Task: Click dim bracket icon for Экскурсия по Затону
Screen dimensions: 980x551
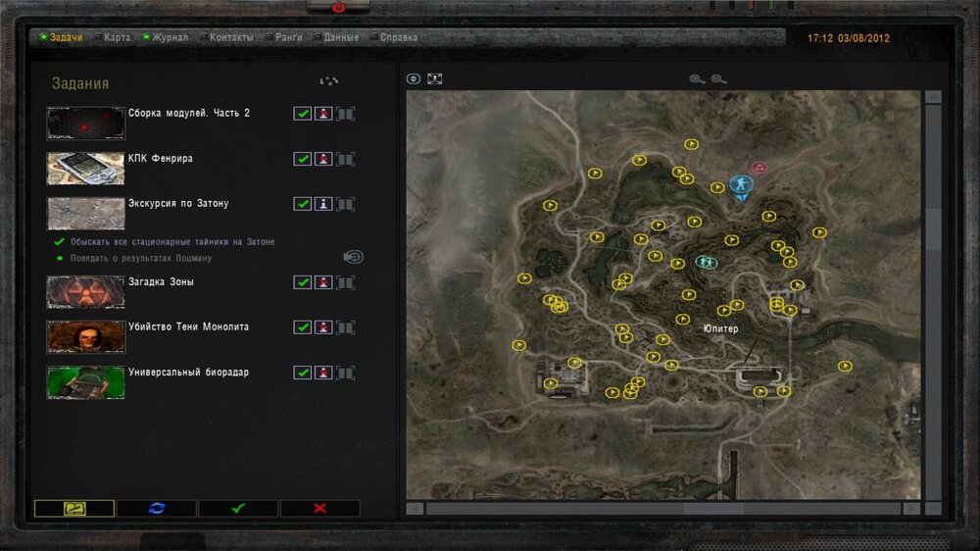Action: 345,204
